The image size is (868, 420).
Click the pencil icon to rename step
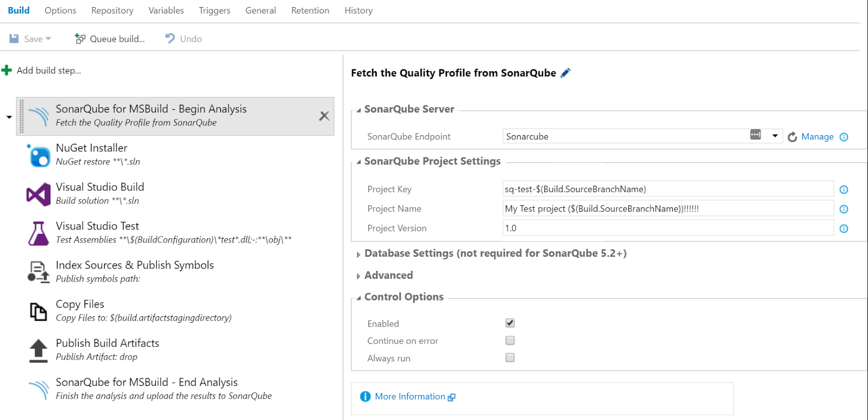pyautogui.click(x=565, y=73)
